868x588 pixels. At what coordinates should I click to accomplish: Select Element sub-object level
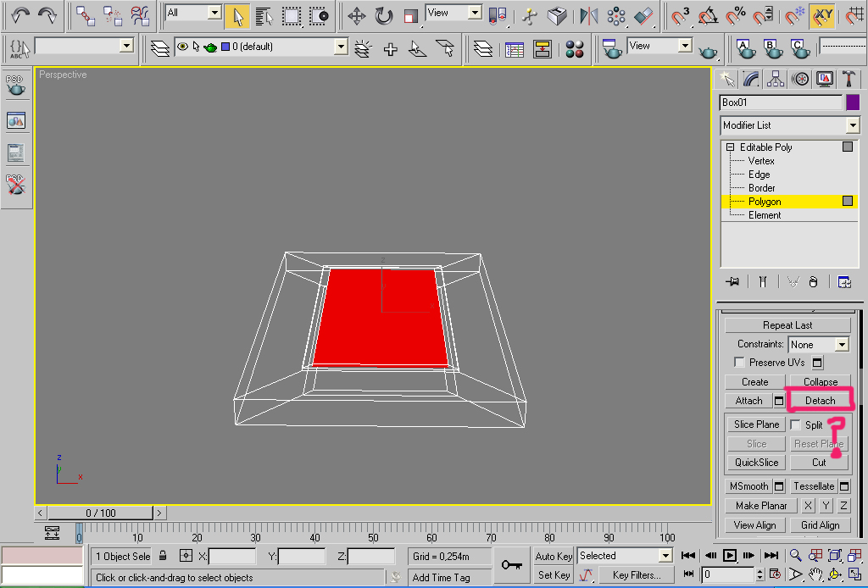(x=765, y=215)
